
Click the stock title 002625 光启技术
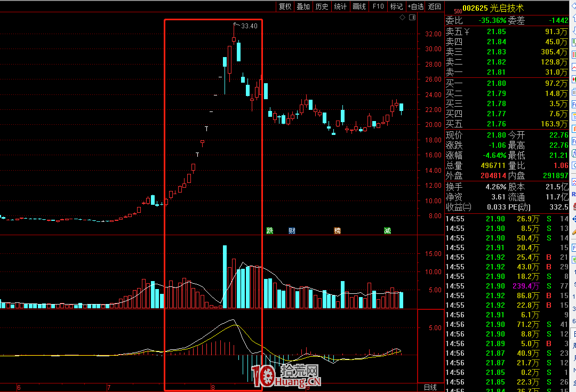coord(493,8)
